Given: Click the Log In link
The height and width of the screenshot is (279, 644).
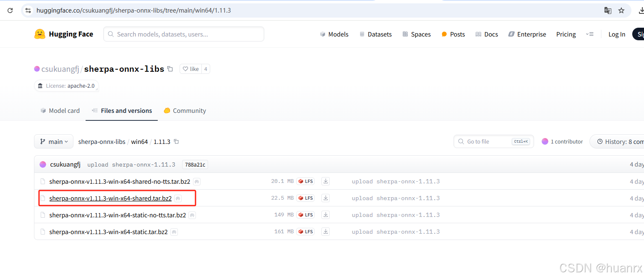Looking at the screenshot, I should 617,34.
